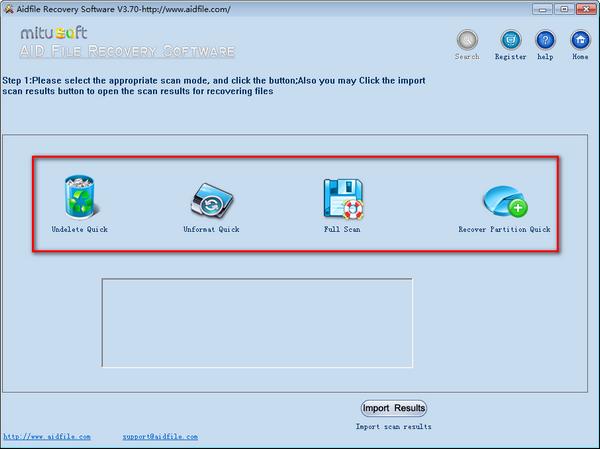This screenshot has width=600, height=449.
Task: Click the "Recover Partition Quick" label
Action: tap(504, 229)
